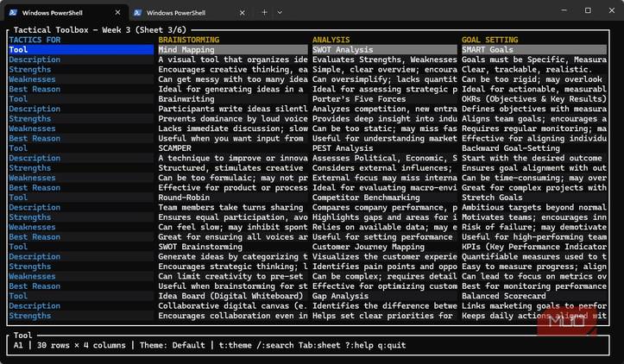Click the 't:theme' shortcut hint
Image resolution: width=624 pixels, height=364 pixels.
pyautogui.click(x=236, y=345)
